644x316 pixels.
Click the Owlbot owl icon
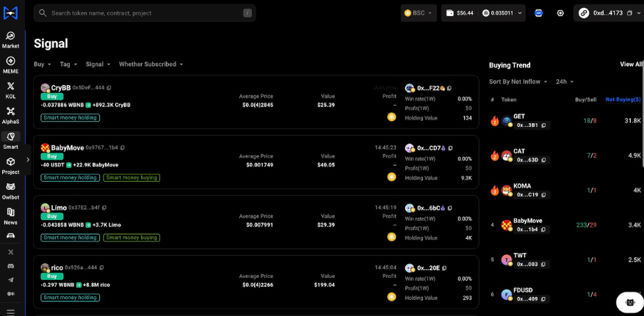pos(10,190)
